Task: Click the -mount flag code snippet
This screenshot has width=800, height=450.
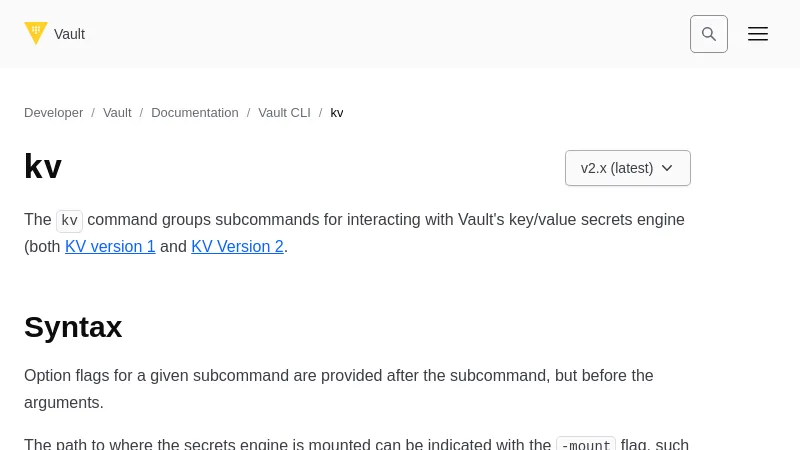Action: click(585, 444)
